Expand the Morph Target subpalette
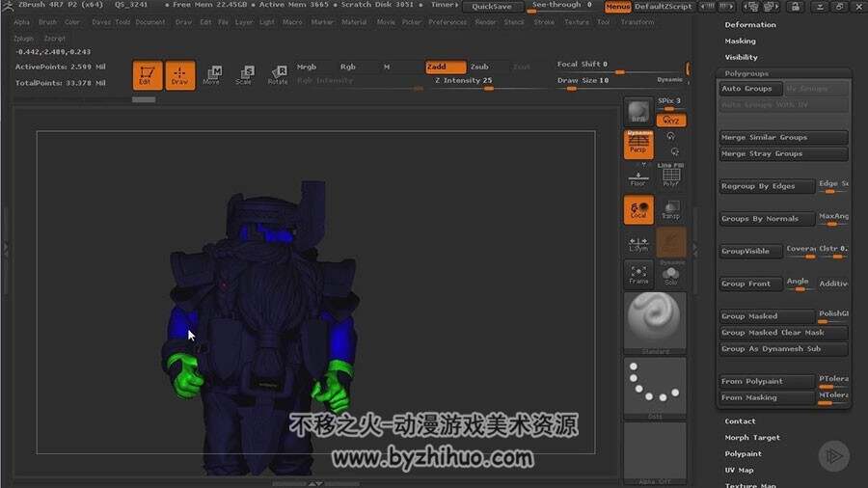The image size is (868, 488). click(x=752, y=437)
